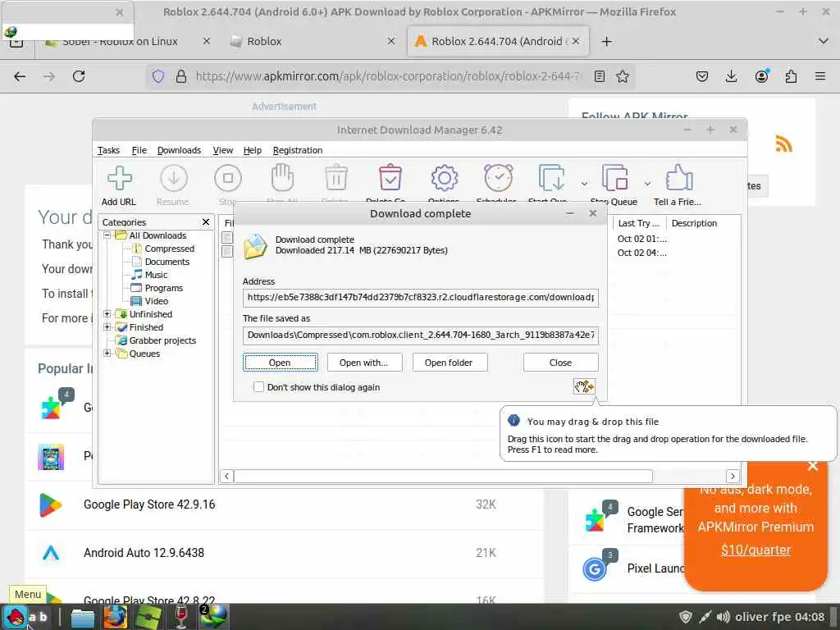Select the Compressed category

(169, 249)
